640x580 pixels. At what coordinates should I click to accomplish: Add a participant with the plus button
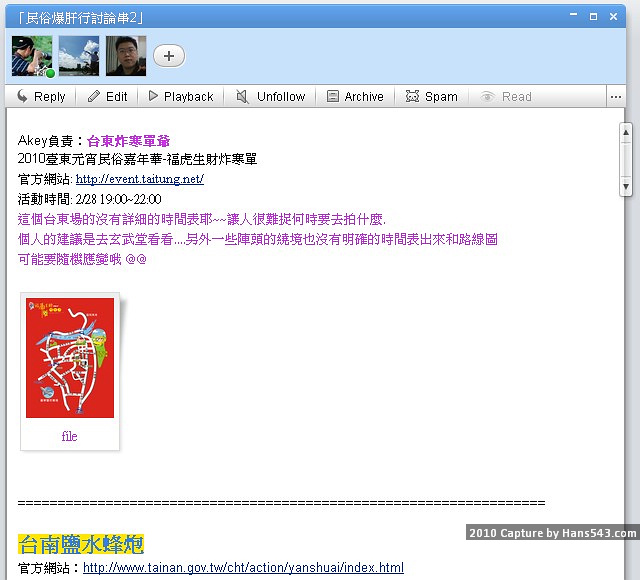coord(168,56)
